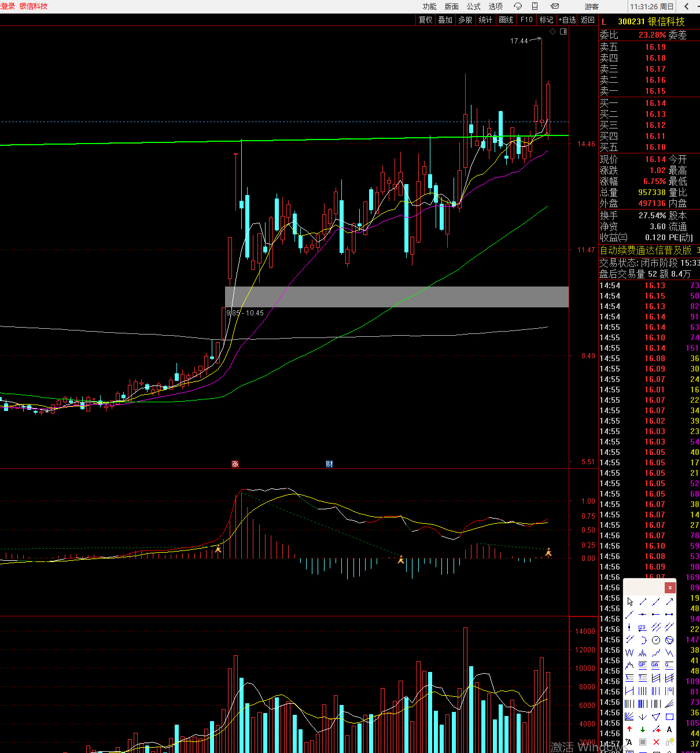
Task: Select the horizontal line tool
Action: 643,614
